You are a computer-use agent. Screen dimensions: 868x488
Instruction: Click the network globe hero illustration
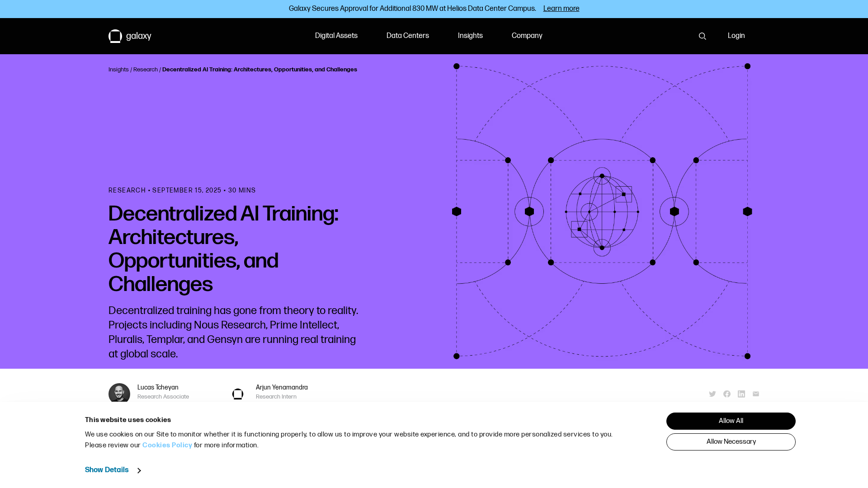(602, 211)
